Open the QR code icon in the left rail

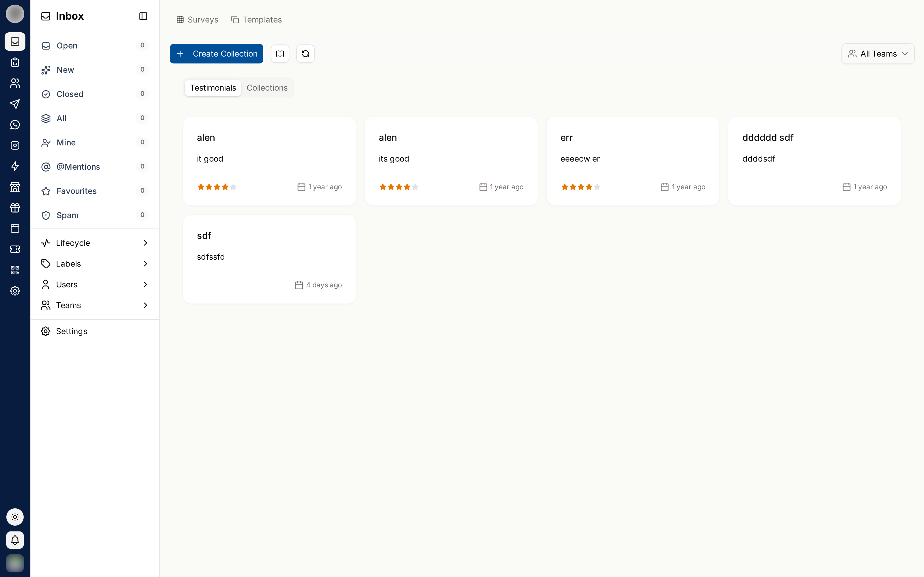coord(15,270)
